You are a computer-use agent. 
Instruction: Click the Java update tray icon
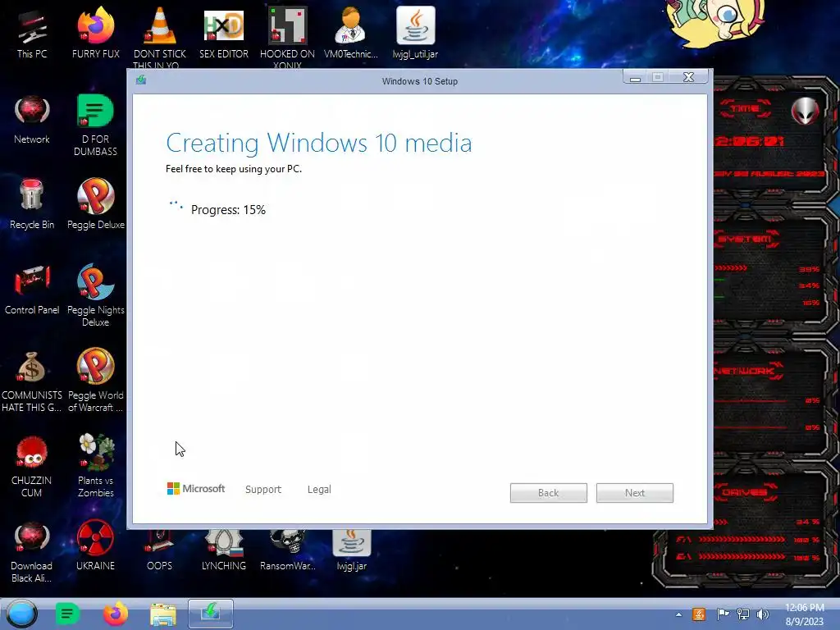pos(699,614)
